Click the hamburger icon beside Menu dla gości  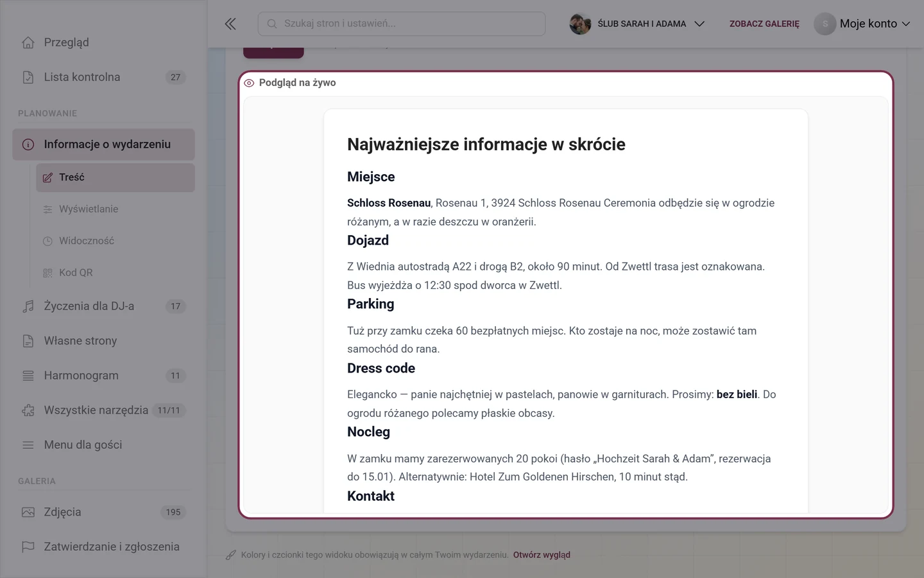coord(28,445)
